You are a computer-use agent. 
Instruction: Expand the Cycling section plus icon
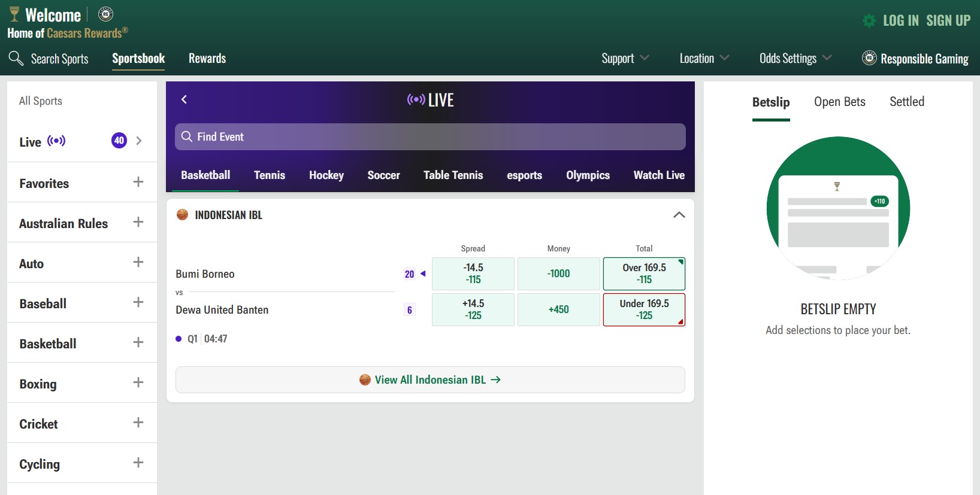coord(138,463)
